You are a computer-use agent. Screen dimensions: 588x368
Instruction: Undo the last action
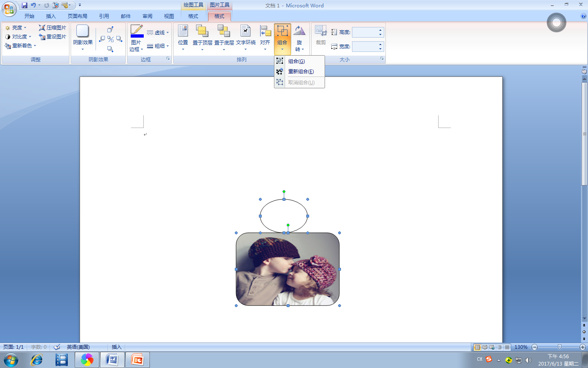pyautogui.click(x=33, y=5)
